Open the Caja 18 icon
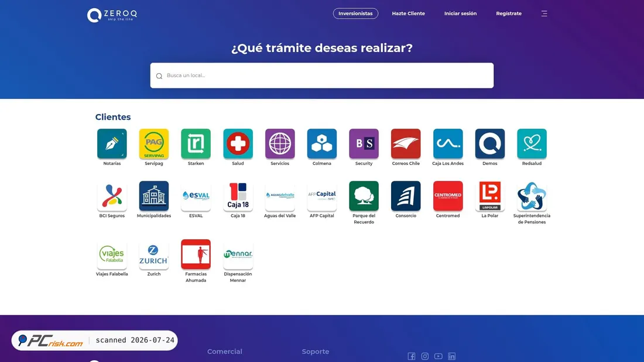The image size is (644, 362). pyautogui.click(x=238, y=196)
